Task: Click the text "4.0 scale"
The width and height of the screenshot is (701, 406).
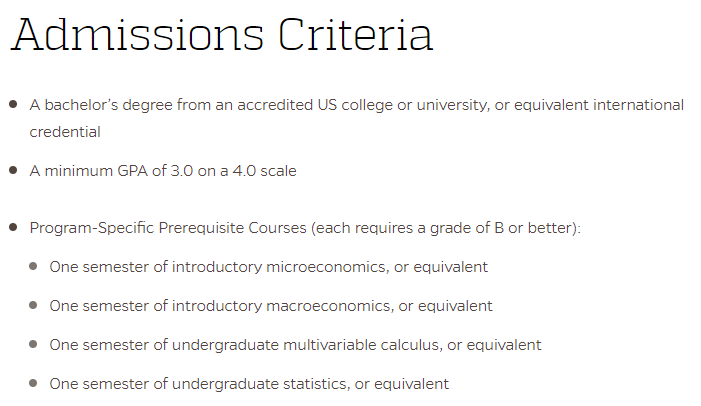Action: tap(264, 171)
